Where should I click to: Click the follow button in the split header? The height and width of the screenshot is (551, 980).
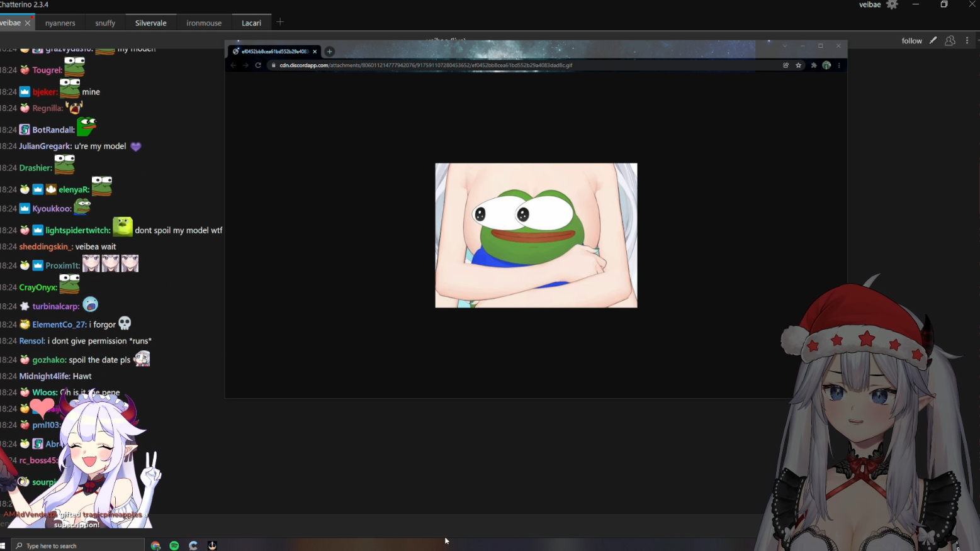(x=911, y=40)
